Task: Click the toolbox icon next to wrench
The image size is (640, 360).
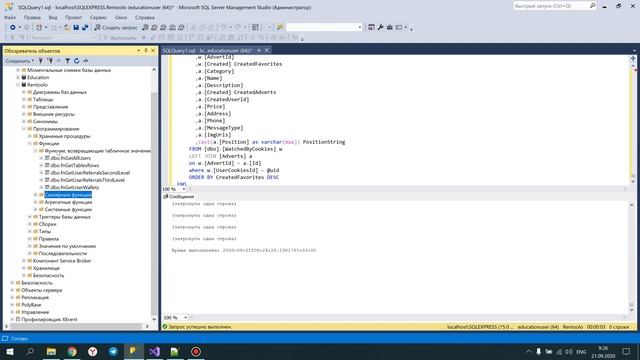Action: pos(389,27)
